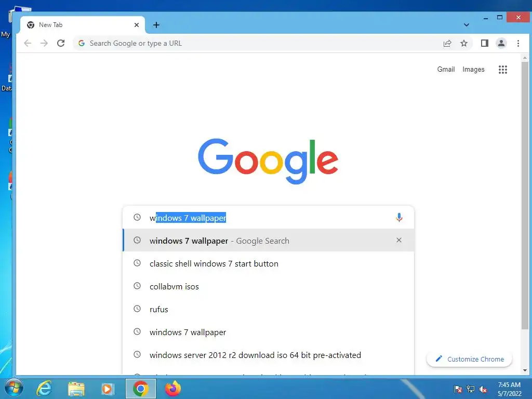Click the network status tray icon
This screenshot has height=399, width=532.
click(471, 389)
